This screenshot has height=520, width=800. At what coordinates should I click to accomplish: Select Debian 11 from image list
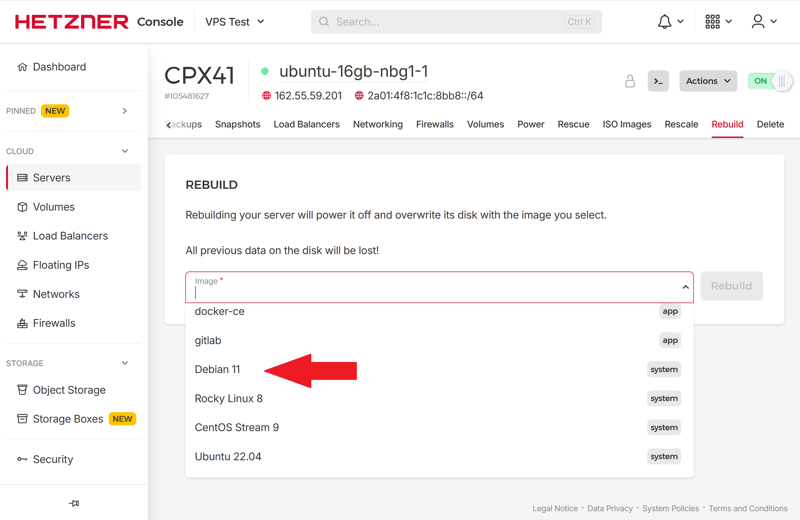[x=218, y=369]
